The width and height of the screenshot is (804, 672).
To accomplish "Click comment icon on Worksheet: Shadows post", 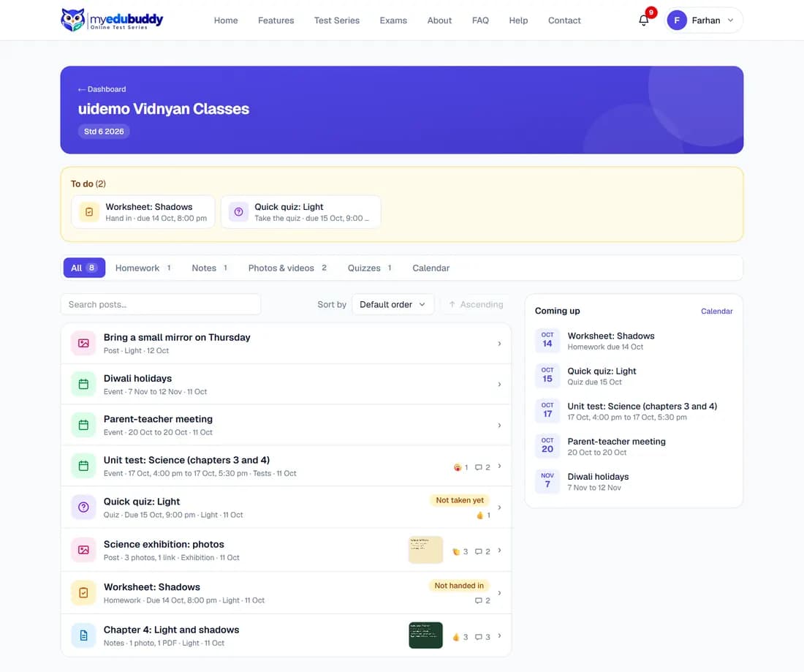I will point(479,600).
